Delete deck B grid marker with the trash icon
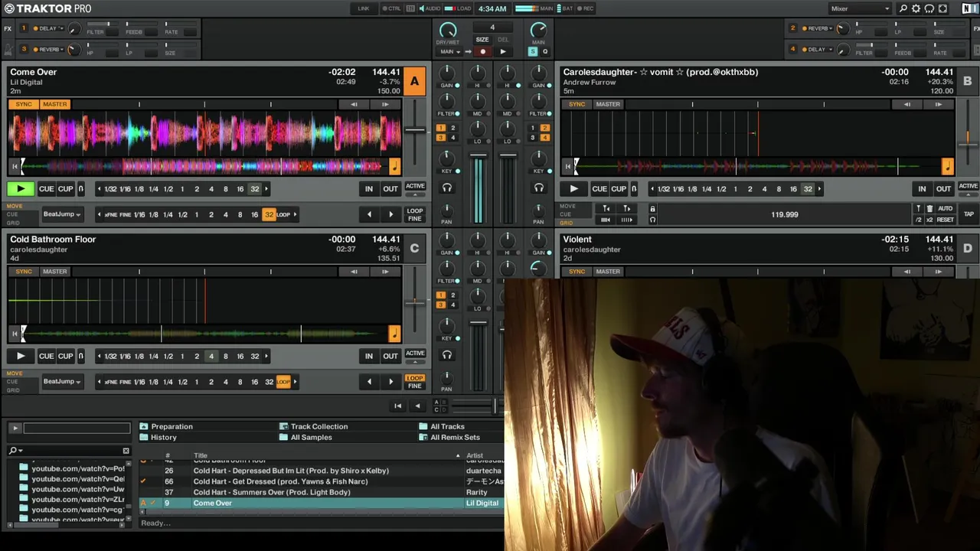 click(x=929, y=208)
